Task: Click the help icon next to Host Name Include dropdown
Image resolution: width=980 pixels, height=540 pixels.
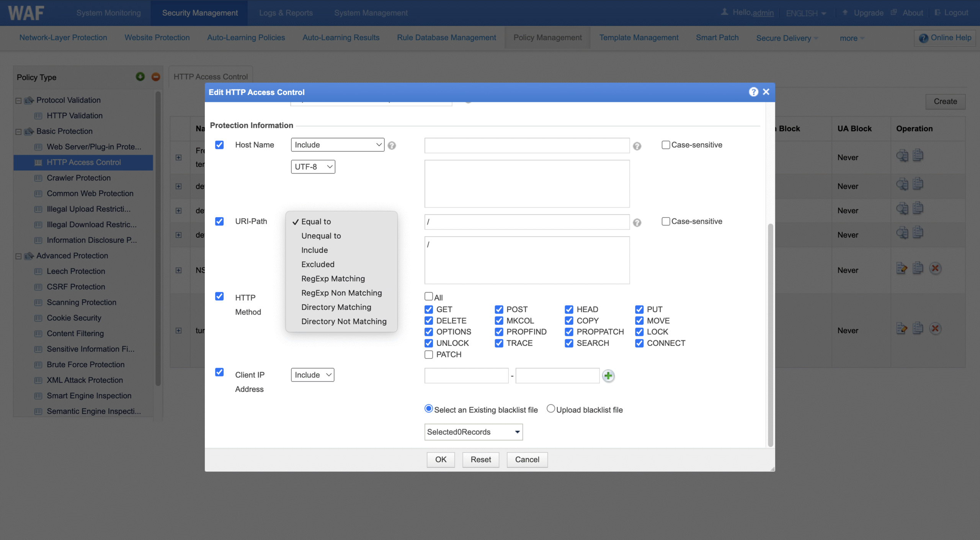Action: tap(392, 146)
